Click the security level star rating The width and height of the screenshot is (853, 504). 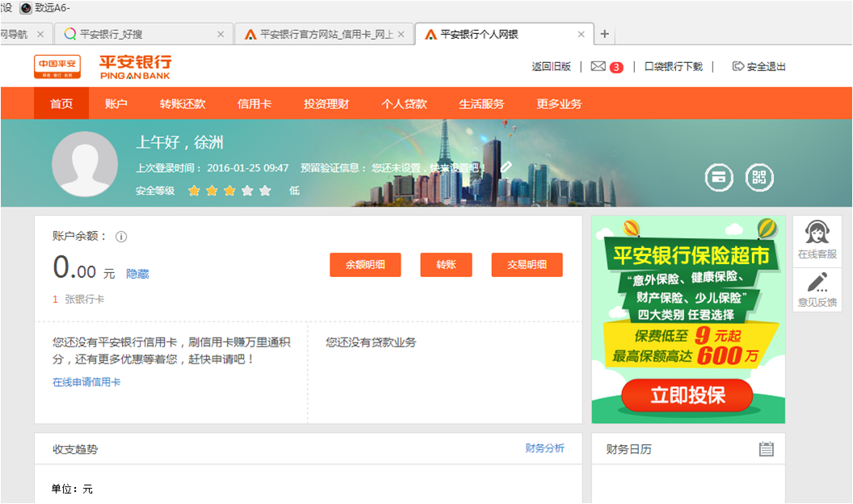point(229,191)
